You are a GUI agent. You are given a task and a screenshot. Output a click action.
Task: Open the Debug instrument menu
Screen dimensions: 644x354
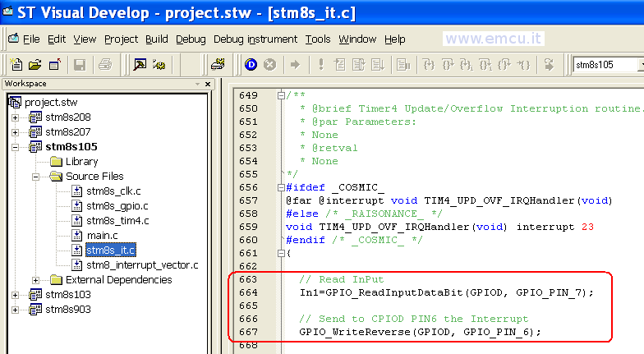(255, 39)
